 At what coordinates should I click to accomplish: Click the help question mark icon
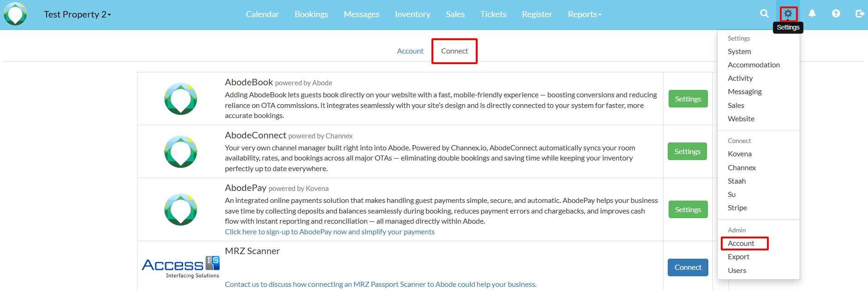point(836,13)
